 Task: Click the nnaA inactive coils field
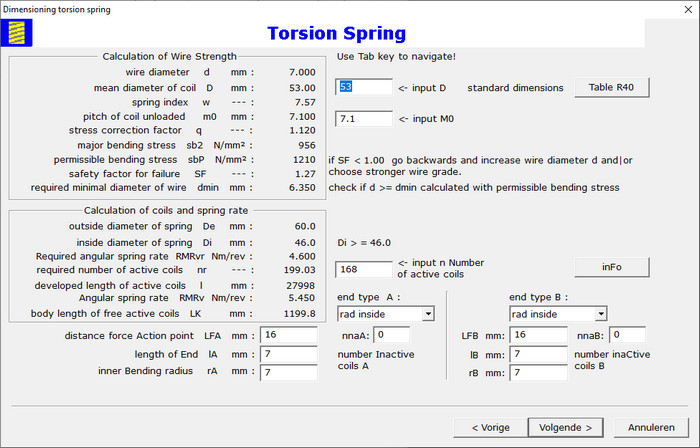(391, 334)
